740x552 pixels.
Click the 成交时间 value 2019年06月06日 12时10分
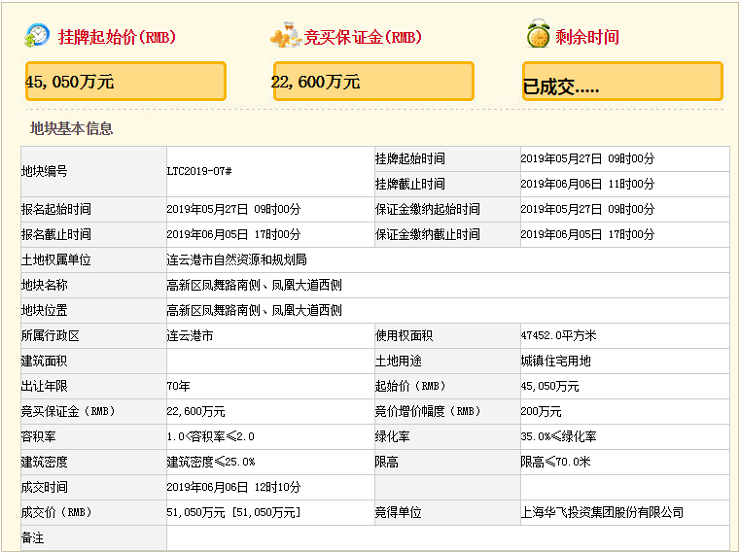click(x=233, y=487)
